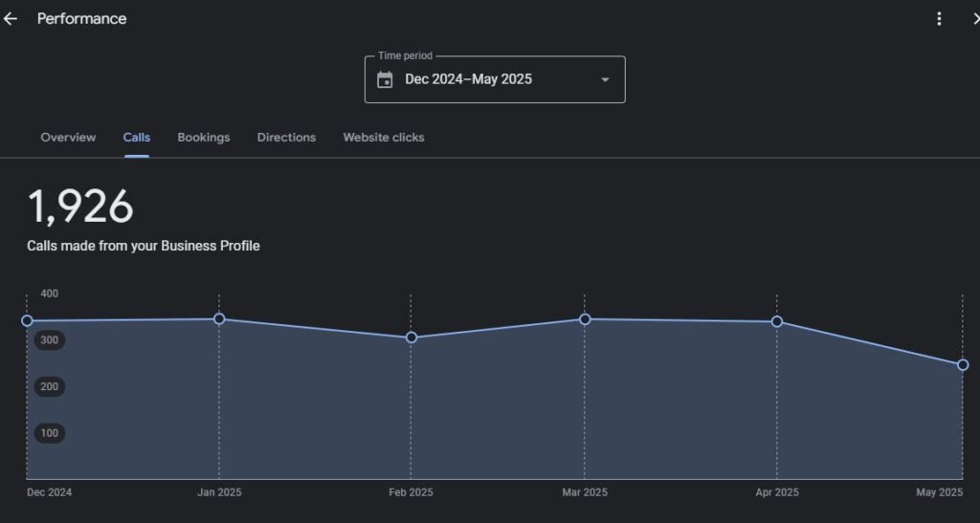
Task: Select the Jan 2025 data point
Action: (x=219, y=319)
